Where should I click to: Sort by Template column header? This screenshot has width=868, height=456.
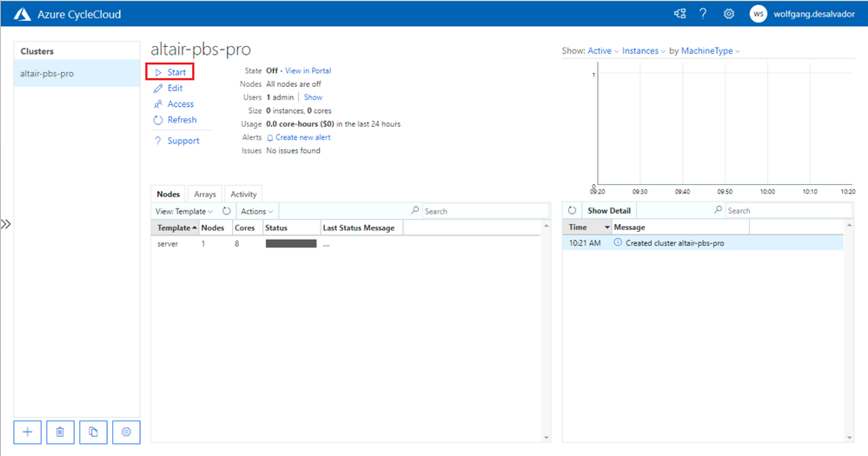(175, 228)
